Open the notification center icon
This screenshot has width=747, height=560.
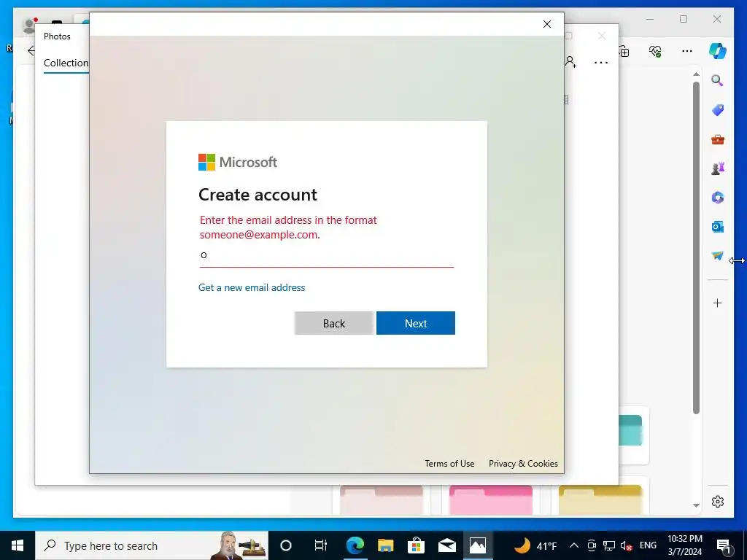coord(724,545)
